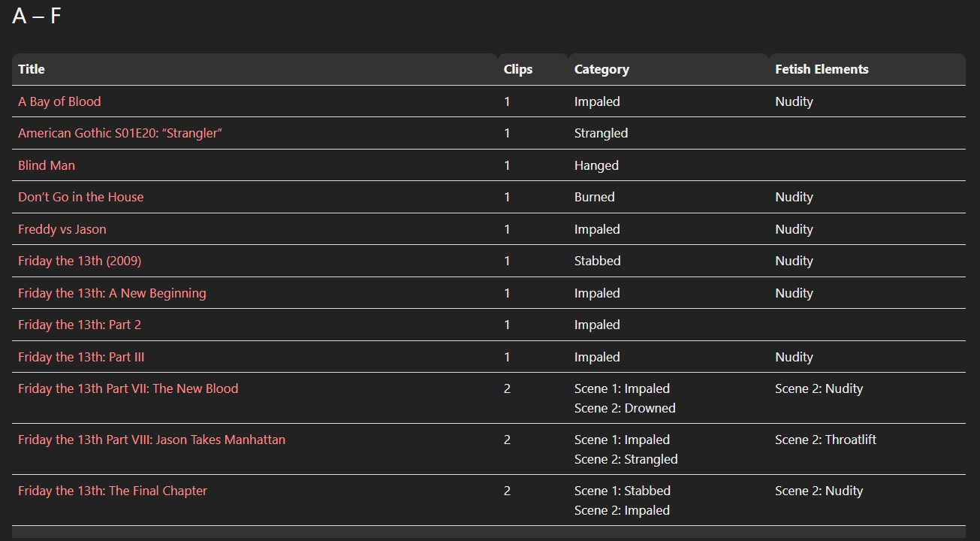Image resolution: width=980 pixels, height=541 pixels.
Task: Click the Blind Man title link
Action: coord(47,165)
